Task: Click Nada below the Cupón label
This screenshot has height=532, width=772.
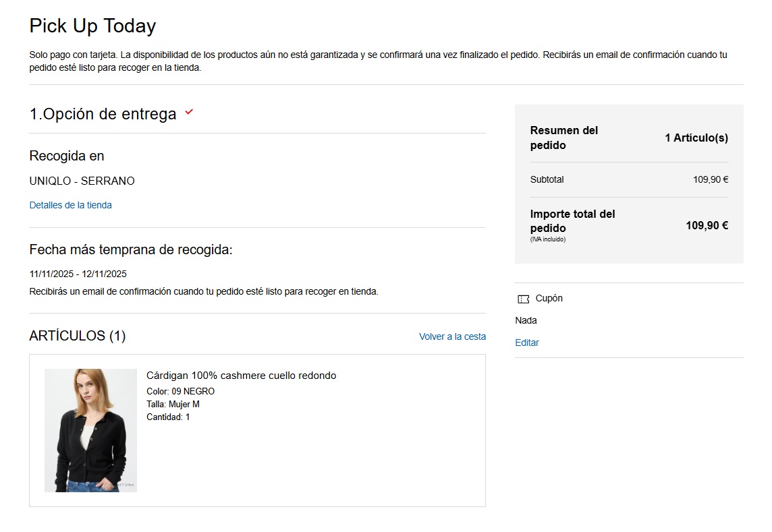Action: (x=526, y=320)
